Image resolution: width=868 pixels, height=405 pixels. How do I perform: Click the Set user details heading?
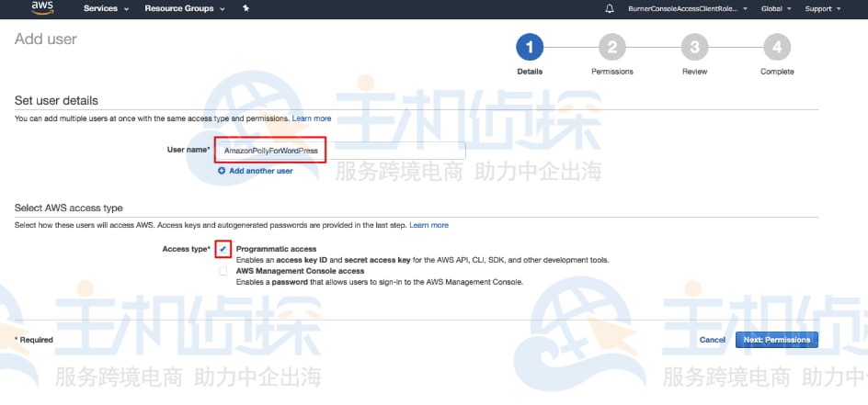[x=56, y=100]
